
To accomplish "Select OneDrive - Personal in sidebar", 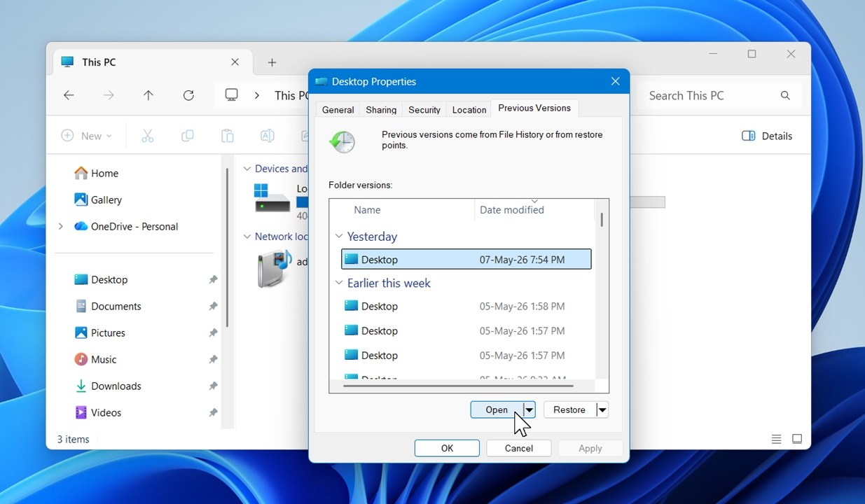I will point(126,226).
